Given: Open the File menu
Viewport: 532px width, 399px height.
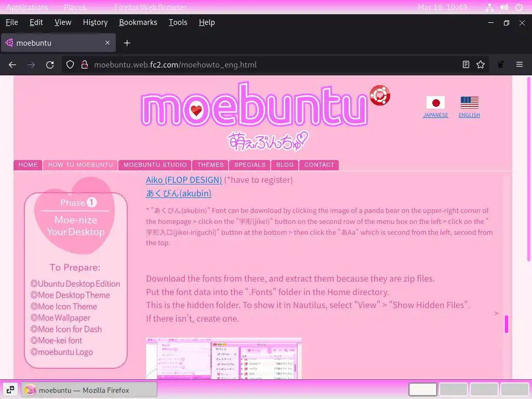Looking at the screenshot, I should click(12, 22).
